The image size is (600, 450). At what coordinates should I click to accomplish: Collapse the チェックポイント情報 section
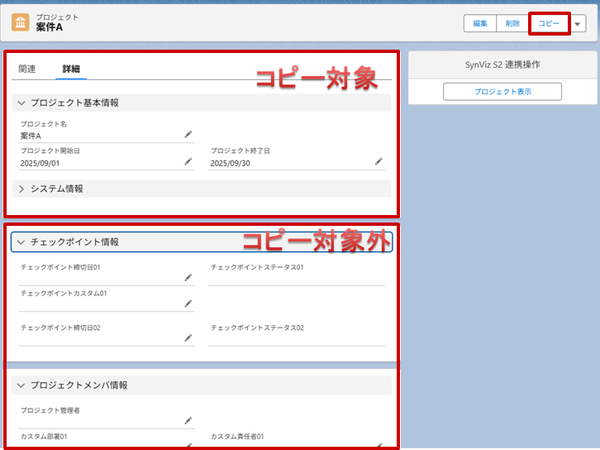coord(21,242)
